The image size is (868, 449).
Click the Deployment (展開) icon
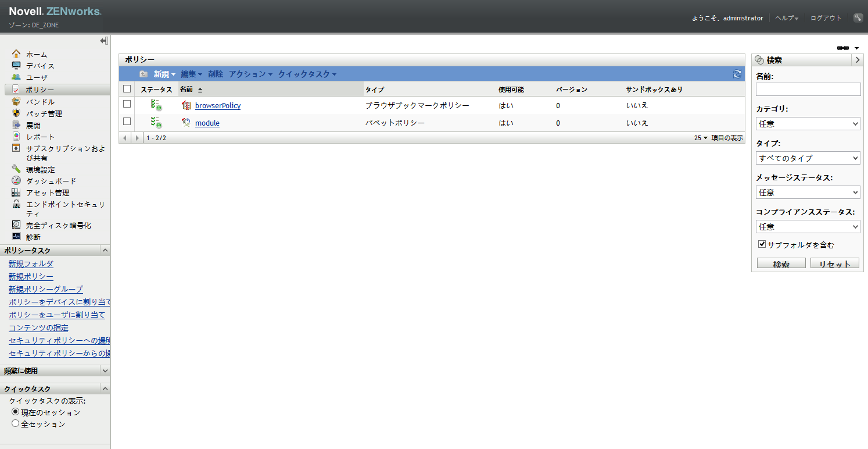point(16,125)
